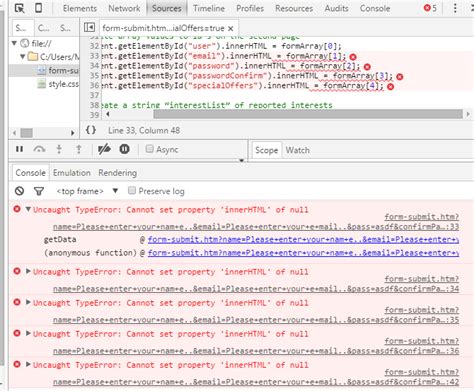Step out of current function
The height and width of the screenshot is (391, 474).
79,149
